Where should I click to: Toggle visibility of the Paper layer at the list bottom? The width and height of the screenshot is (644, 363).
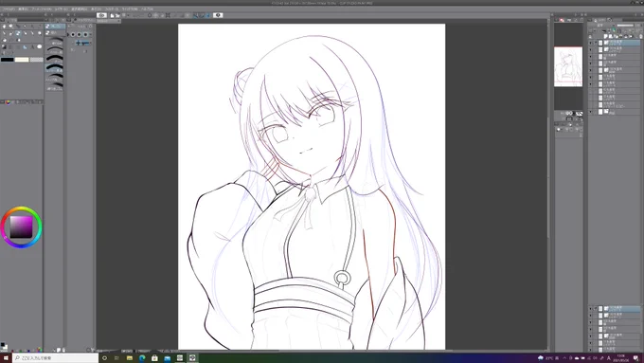[590, 112]
